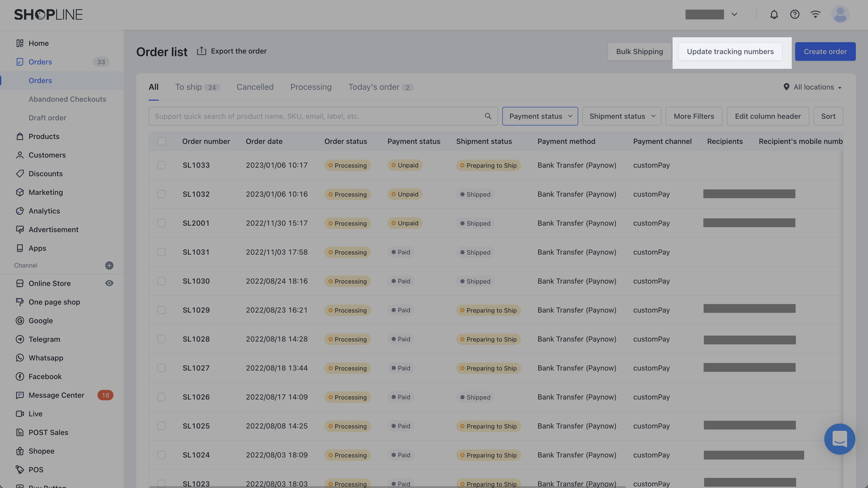Click the Discounts tag icon
868x488 pixels.
(x=20, y=173)
